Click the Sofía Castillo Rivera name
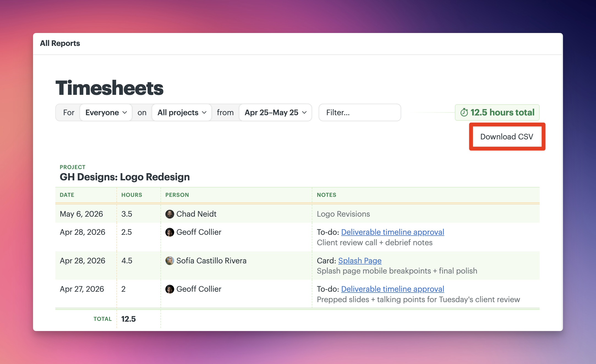The width and height of the screenshot is (596, 364). point(211,261)
